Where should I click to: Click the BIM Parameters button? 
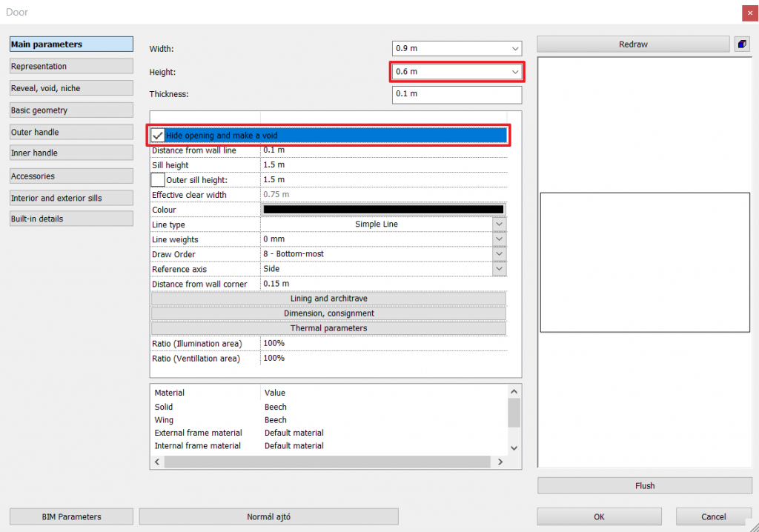(71, 516)
